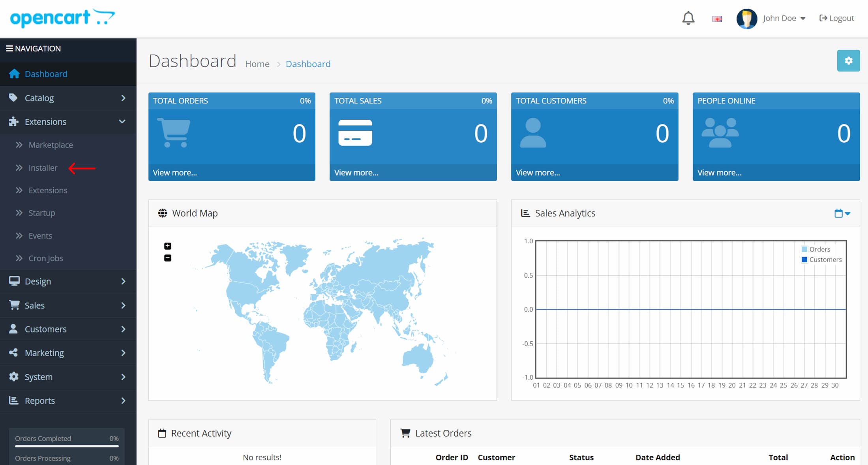Image resolution: width=868 pixels, height=465 pixels.
Task: Zoom out on the world map
Action: (167, 258)
